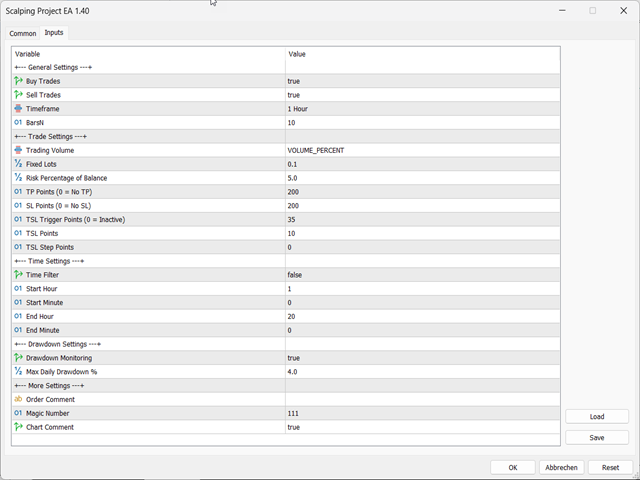
Task: Toggle the Sell Trades true value
Action: point(422,95)
